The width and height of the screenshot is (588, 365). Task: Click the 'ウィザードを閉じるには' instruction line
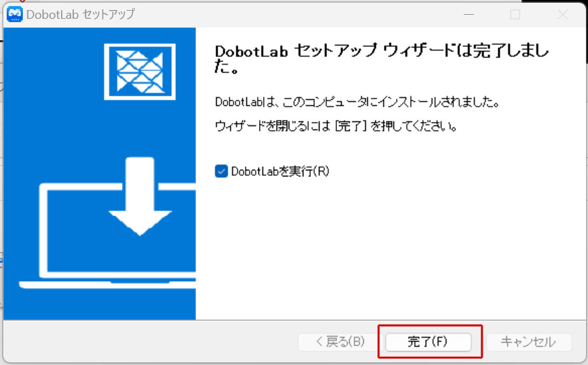(x=336, y=126)
